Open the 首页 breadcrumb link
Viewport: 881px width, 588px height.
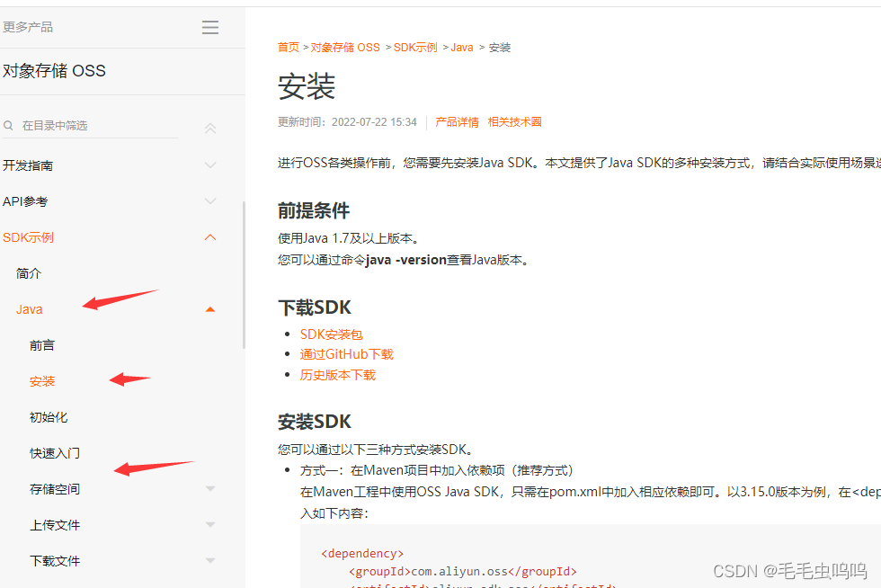click(288, 47)
